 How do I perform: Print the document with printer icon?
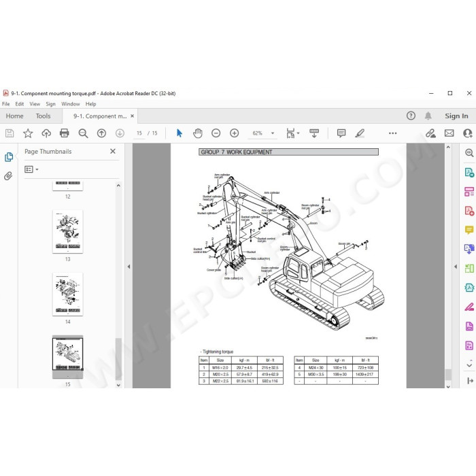pyautogui.click(x=65, y=133)
